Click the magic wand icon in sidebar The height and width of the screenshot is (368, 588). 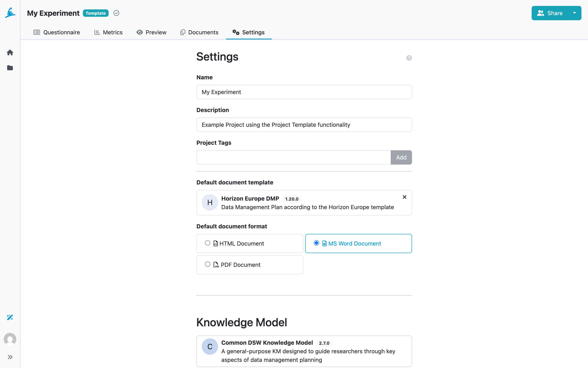pos(10,317)
